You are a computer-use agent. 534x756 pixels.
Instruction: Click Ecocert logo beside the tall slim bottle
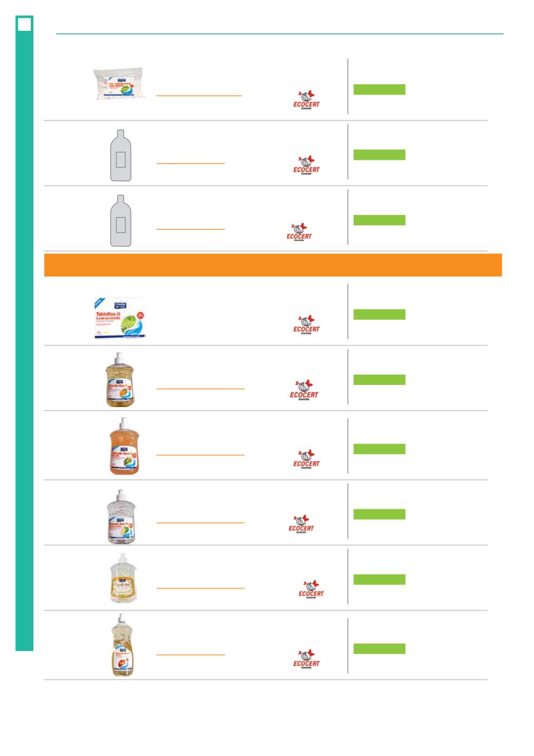(x=306, y=659)
